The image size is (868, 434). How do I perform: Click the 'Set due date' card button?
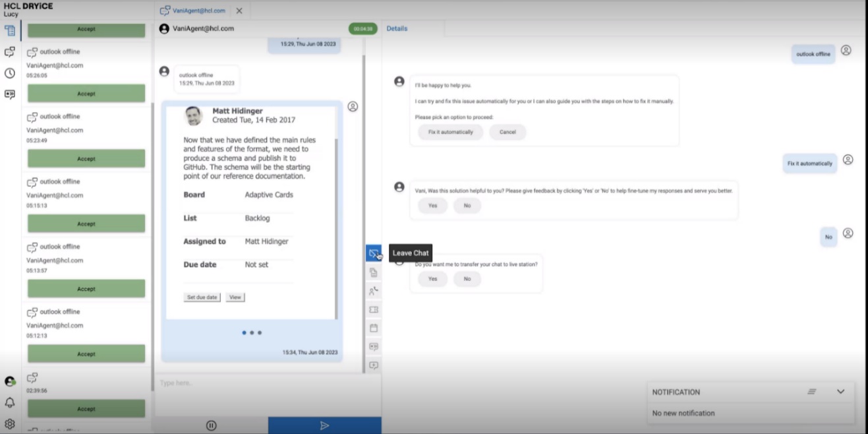point(202,297)
